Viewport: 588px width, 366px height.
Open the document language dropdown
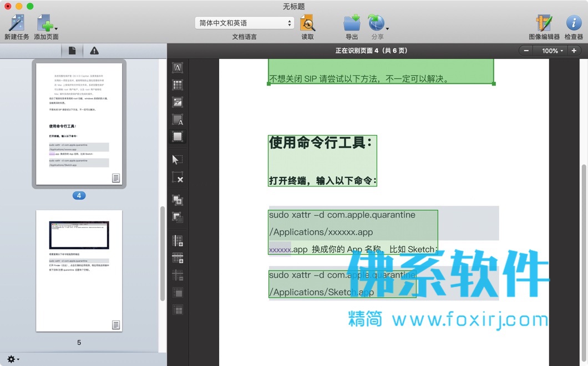click(x=244, y=23)
